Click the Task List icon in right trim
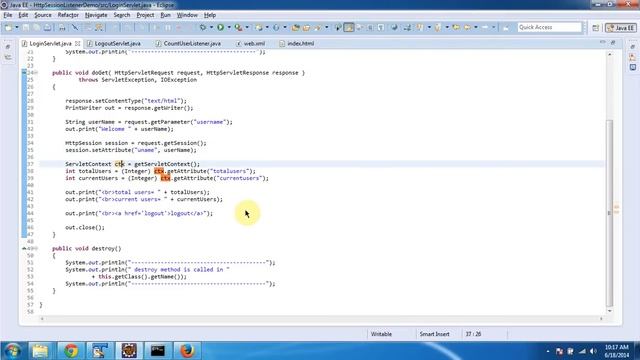The image size is (640, 360). point(633,67)
